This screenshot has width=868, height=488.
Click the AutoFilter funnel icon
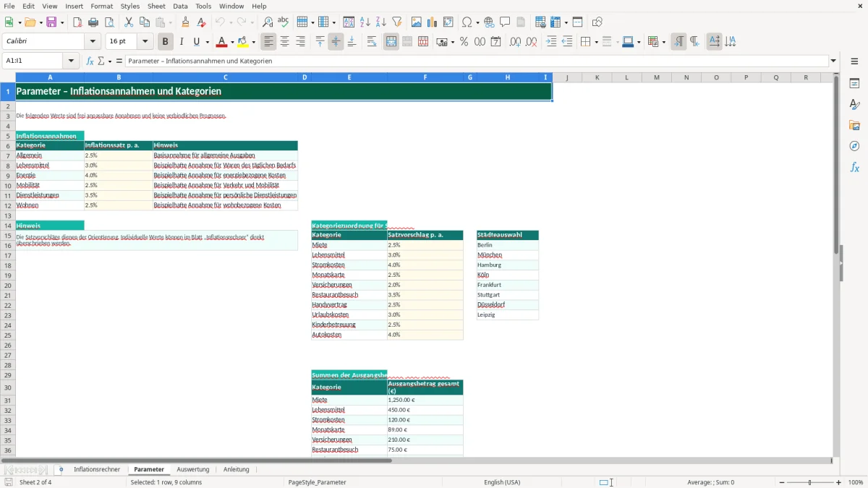(397, 22)
